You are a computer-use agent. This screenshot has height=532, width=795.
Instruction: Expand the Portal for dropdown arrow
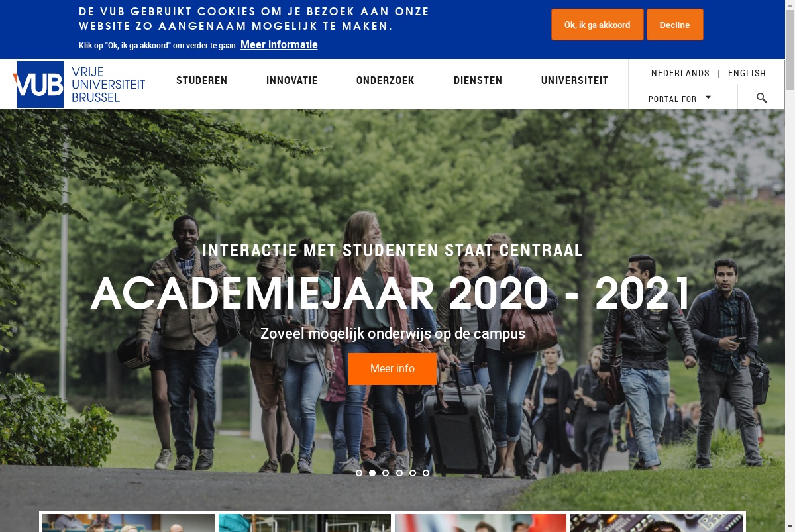(708, 97)
